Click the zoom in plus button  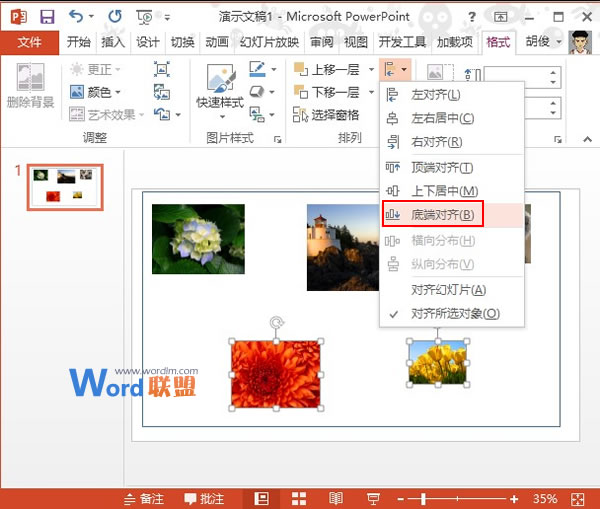[514, 499]
